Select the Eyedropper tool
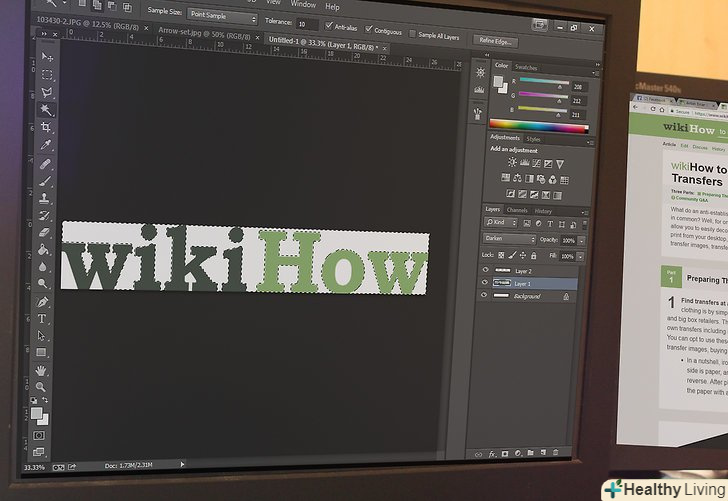 click(46, 145)
